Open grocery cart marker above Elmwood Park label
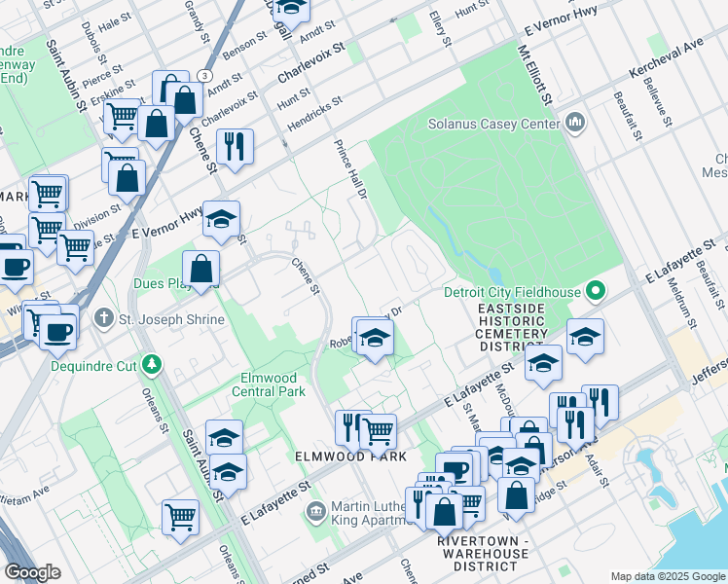The height and width of the screenshot is (584, 728). [378, 429]
